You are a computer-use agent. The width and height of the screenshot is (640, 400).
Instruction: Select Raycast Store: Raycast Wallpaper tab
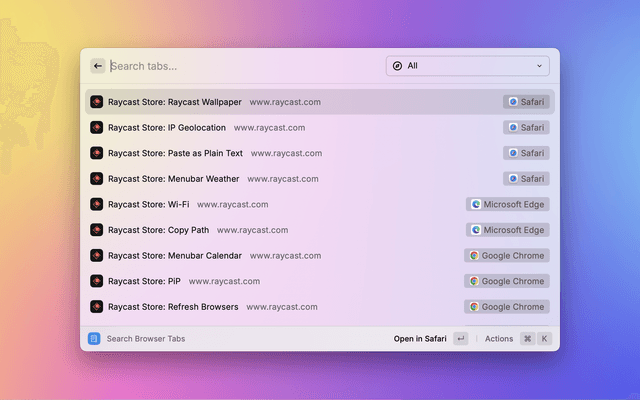pyautogui.click(x=175, y=102)
